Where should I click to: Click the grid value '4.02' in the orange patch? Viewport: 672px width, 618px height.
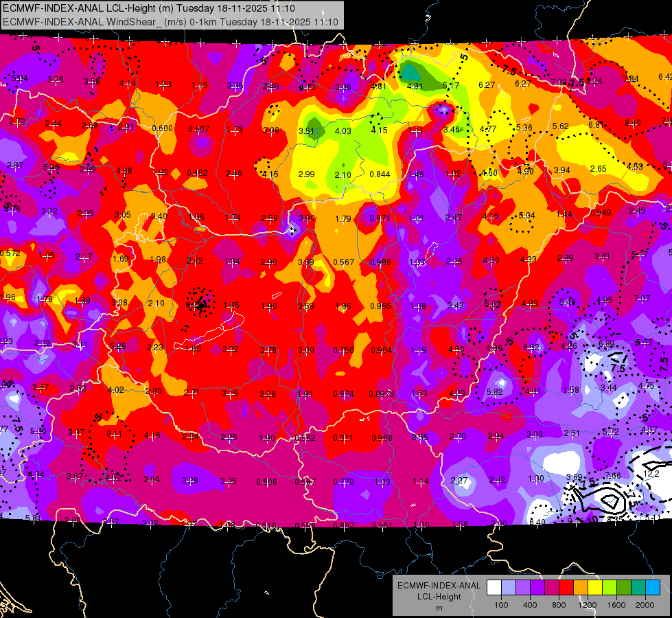[116, 390]
